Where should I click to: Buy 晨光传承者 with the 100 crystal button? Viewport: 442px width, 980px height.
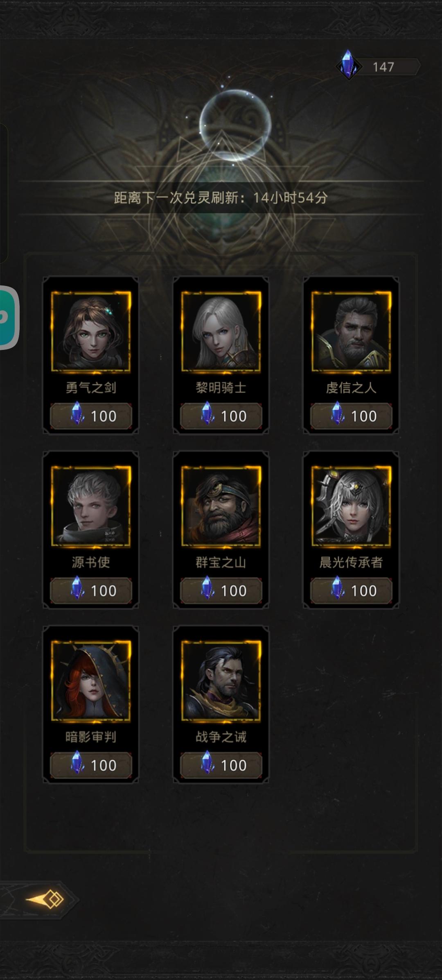(x=351, y=590)
